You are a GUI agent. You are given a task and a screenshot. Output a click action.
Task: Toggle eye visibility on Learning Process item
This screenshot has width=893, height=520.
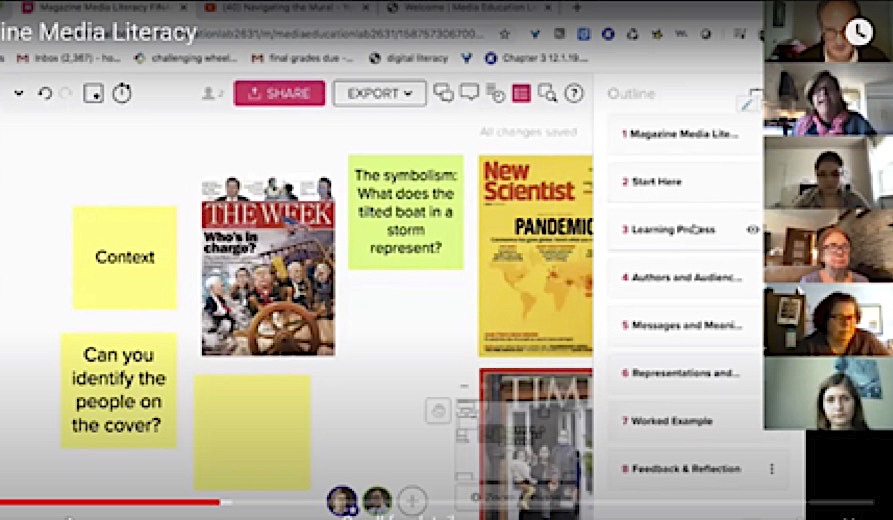752,230
